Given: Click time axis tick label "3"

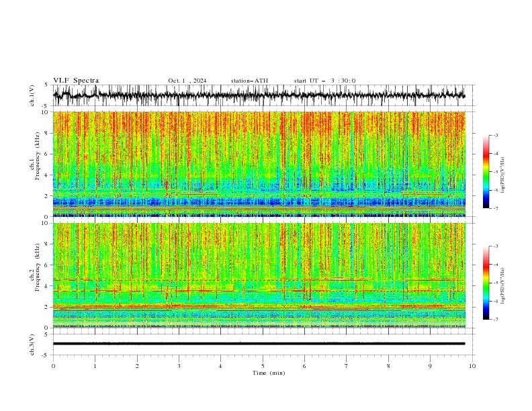Looking at the screenshot, I should [179, 366].
